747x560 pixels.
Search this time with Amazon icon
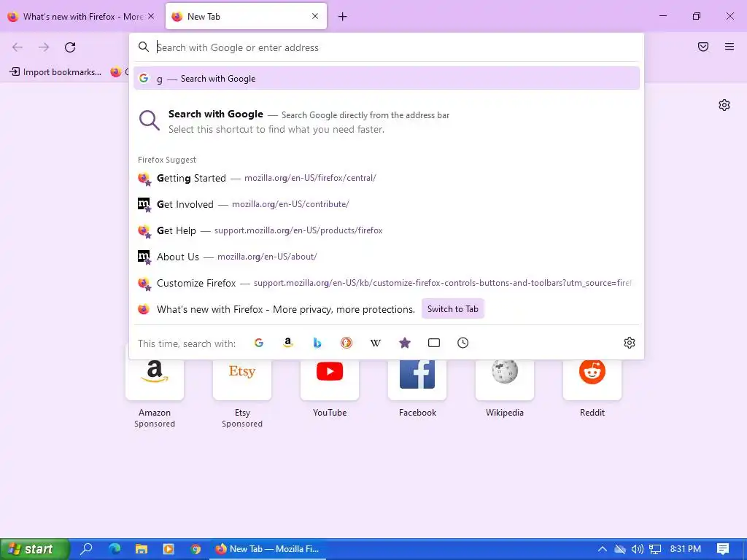pyautogui.click(x=287, y=343)
